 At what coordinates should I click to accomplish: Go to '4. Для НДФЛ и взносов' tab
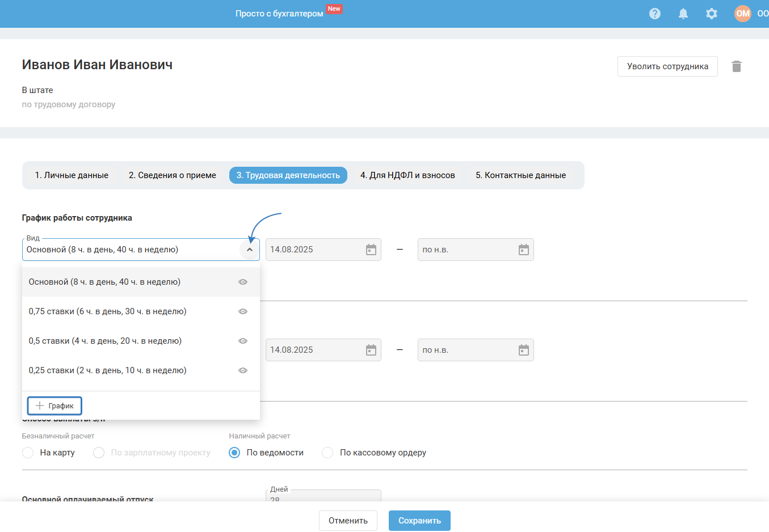(x=407, y=175)
